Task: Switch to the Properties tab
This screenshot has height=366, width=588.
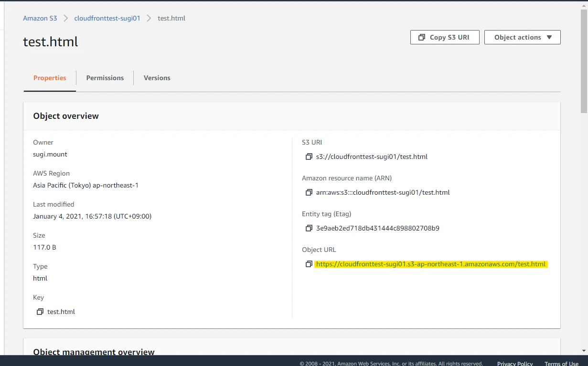Action: click(50, 78)
